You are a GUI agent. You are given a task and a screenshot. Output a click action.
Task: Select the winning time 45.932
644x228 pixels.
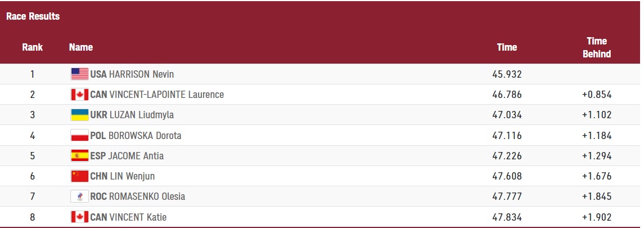point(507,74)
